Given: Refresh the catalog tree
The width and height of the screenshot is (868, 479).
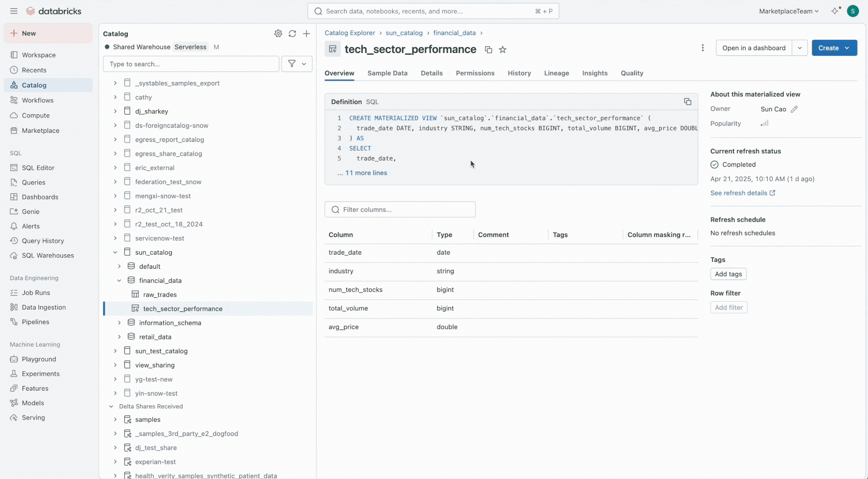Looking at the screenshot, I should point(292,34).
